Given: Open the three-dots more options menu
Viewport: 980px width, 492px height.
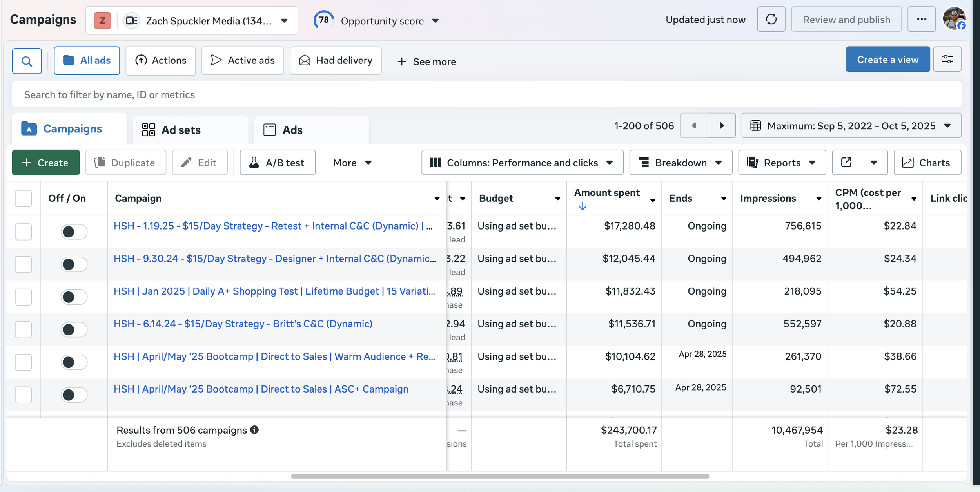Looking at the screenshot, I should coord(921,19).
